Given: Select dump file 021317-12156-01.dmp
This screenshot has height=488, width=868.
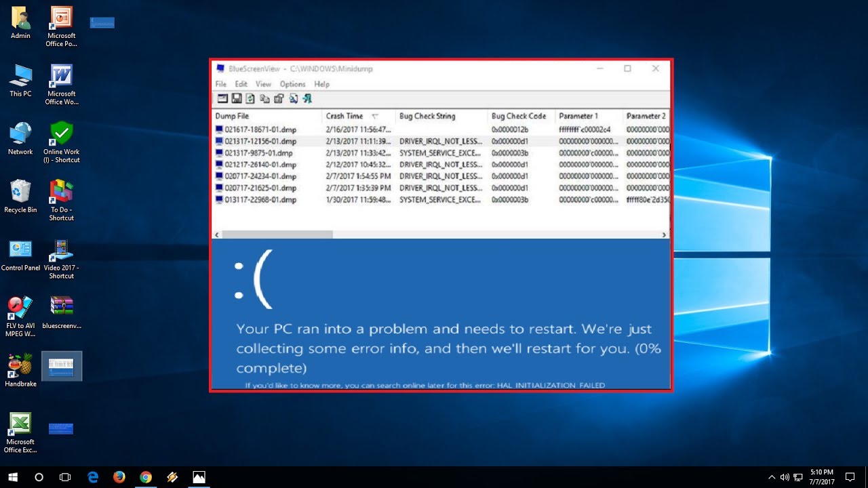Looking at the screenshot, I should (x=260, y=141).
